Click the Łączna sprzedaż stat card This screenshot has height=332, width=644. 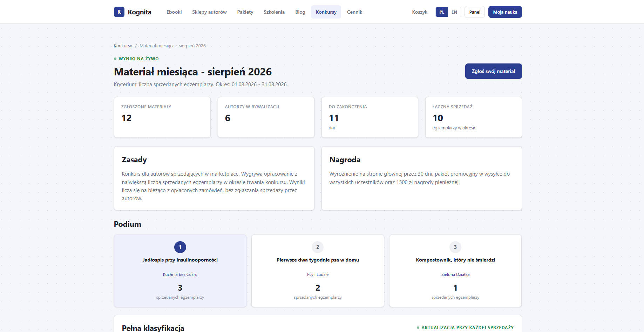tap(474, 117)
